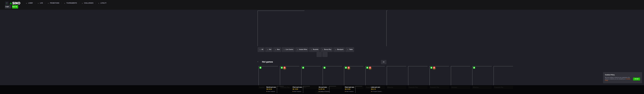Open Wolf Treasure from David's win notice
This screenshot has width=644, height=94.
pos(271,91)
